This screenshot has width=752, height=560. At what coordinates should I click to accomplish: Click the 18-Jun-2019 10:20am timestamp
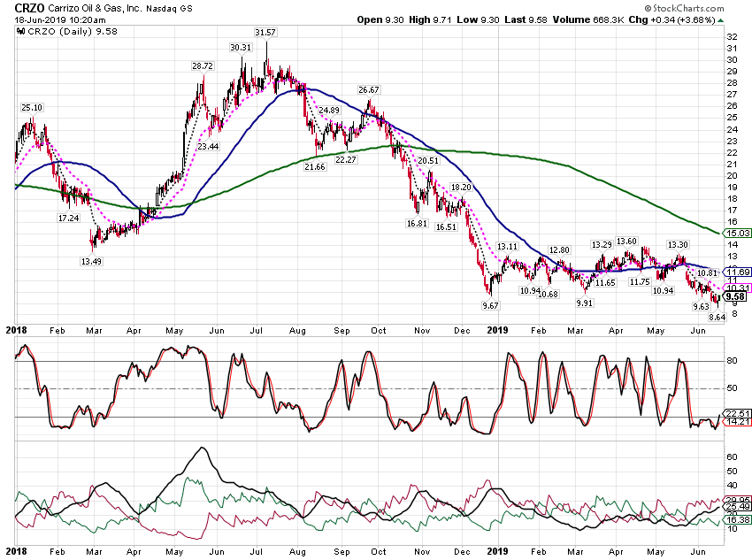[x=60, y=20]
